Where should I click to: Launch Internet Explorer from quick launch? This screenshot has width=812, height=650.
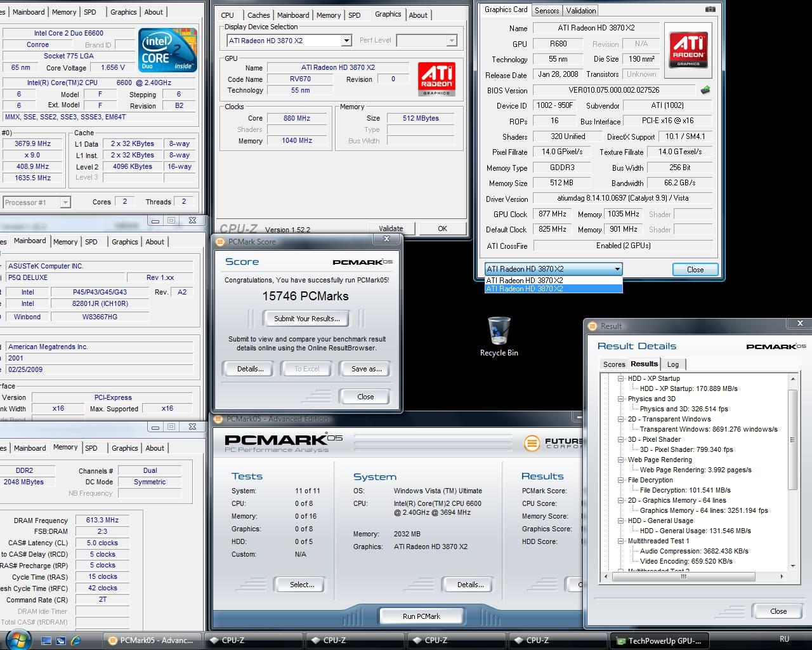coord(76,640)
